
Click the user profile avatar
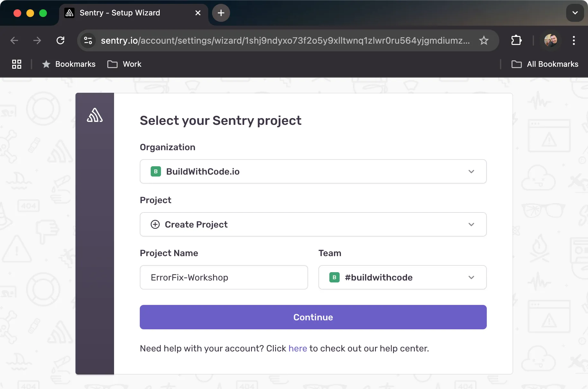[x=551, y=40]
